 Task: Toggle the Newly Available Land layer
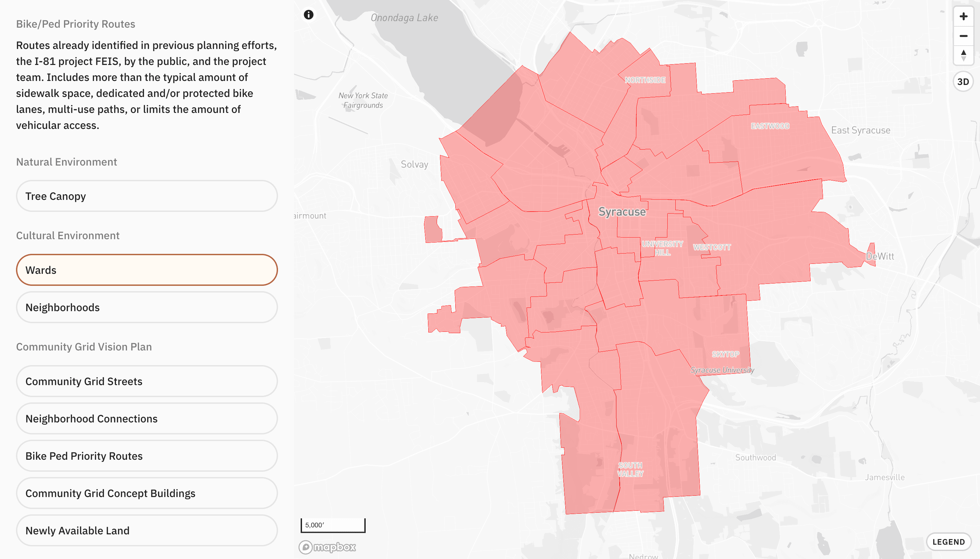pyautogui.click(x=147, y=530)
